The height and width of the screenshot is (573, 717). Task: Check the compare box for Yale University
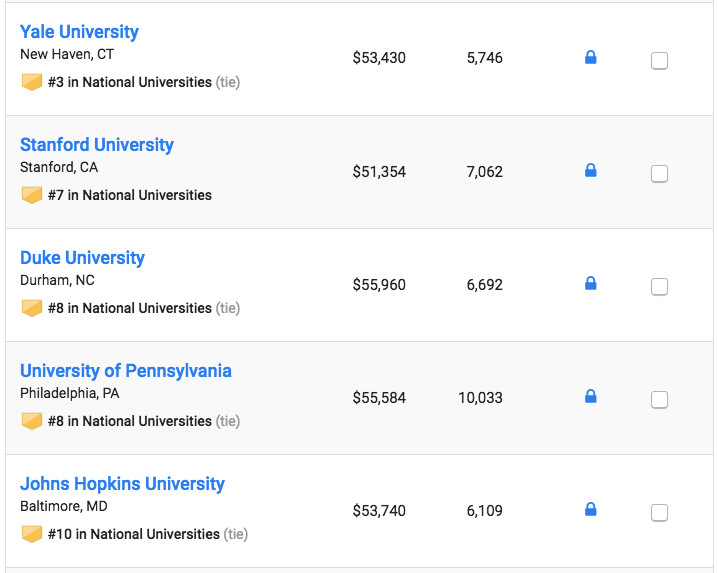[659, 61]
